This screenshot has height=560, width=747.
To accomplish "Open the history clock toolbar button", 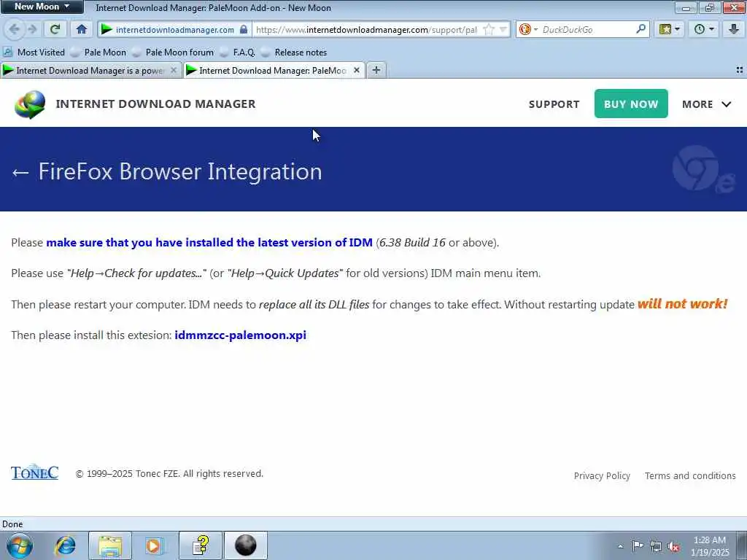I will 704,29.
